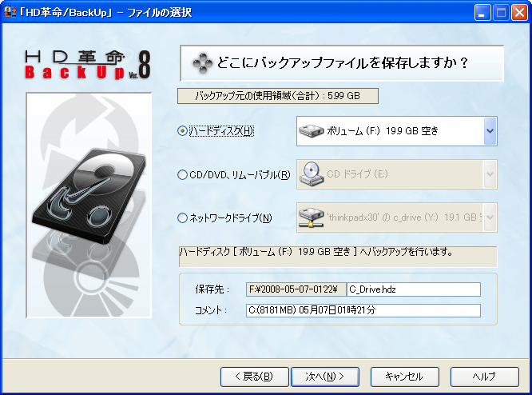
Task: Open the ボリューム (F:) hard disk dropdown arrow
Action: [x=490, y=131]
